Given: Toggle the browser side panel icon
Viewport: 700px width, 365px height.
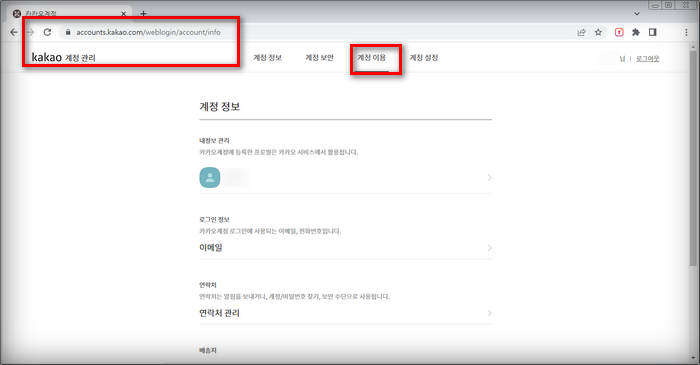Looking at the screenshot, I should pyautogui.click(x=653, y=32).
